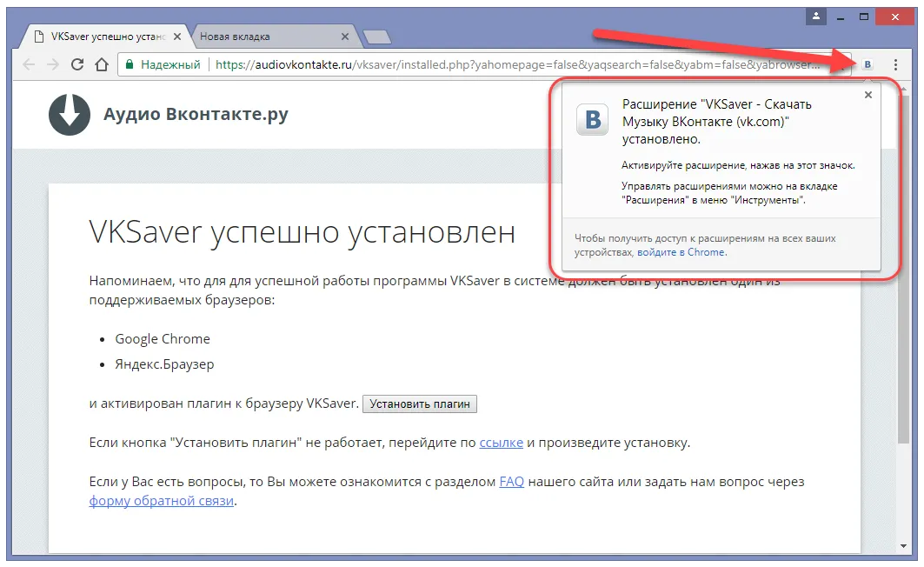
Task: Click the Яндекс.Браузер list item
Action: click(x=164, y=364)
